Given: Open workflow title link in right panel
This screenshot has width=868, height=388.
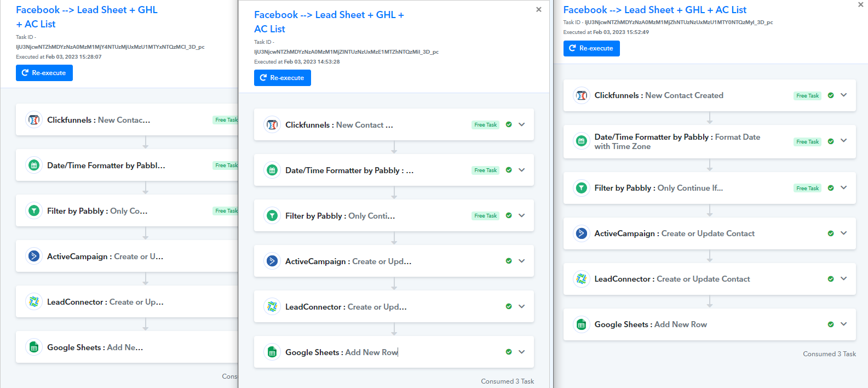Looking at the screenshot, I should tap(655, 10).
